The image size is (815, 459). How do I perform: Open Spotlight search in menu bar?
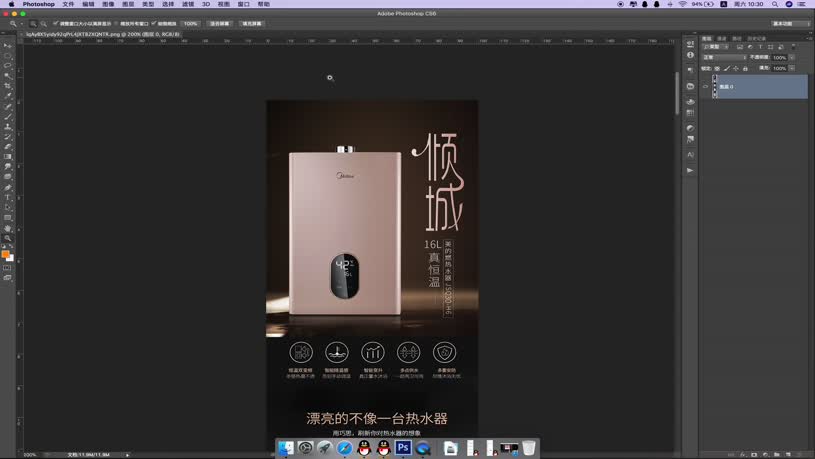tap(775, 4)
